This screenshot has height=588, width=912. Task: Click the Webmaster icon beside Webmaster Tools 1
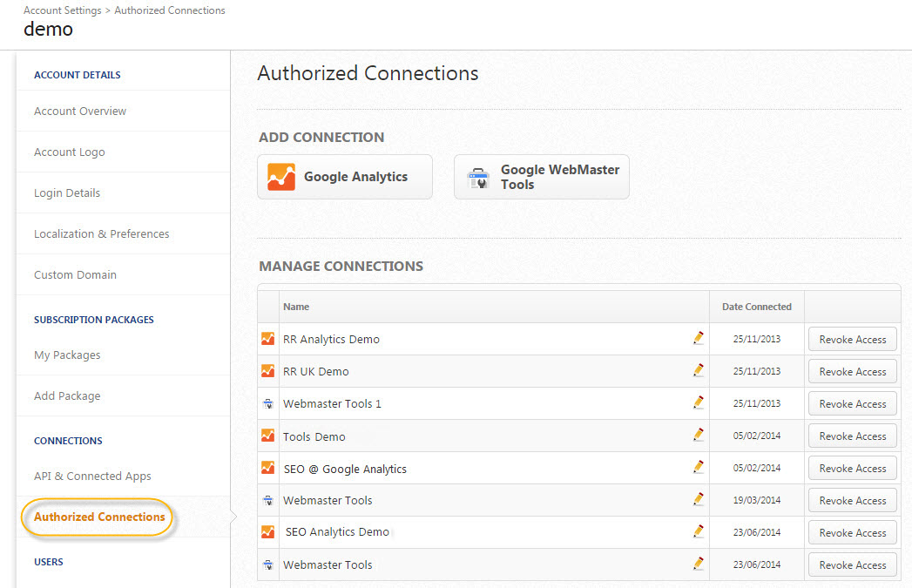[x=267, y=403]
